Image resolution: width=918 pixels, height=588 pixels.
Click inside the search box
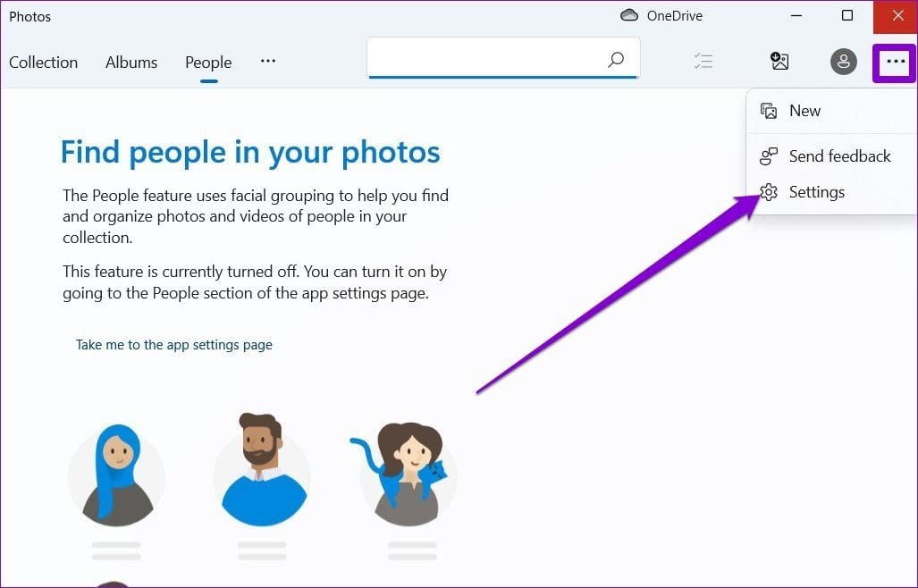(x=503, y=58)
